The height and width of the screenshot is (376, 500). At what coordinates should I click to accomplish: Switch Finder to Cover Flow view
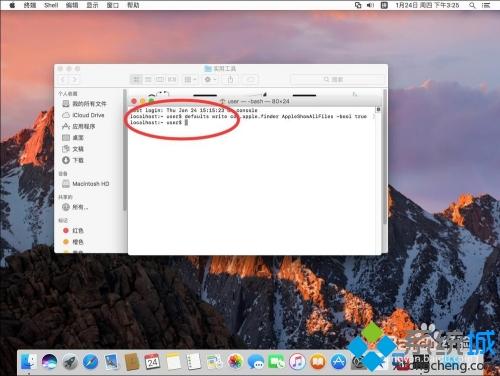[172, 79]
